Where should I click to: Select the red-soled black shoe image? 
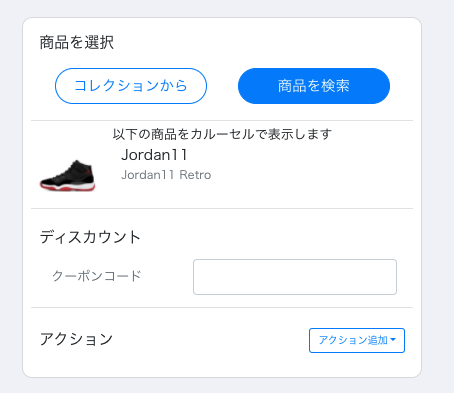(68, 175)
